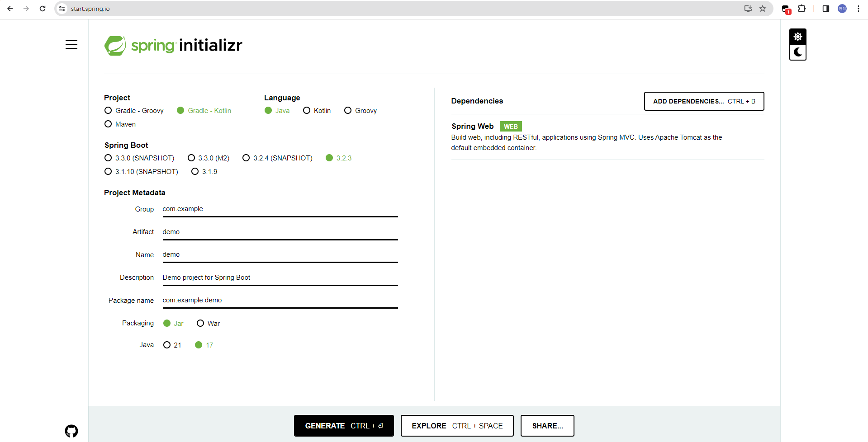Select Spring Boot 3.3.0 (SNAPSHOT)

coord(139,158)
